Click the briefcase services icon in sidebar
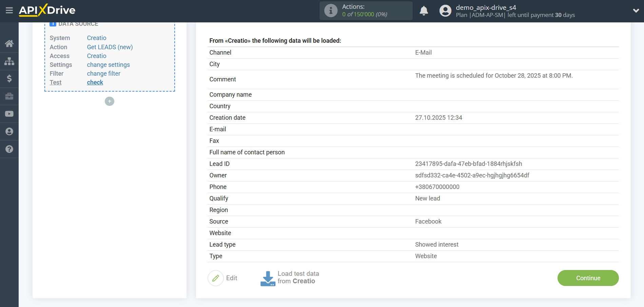Image resolution: width=644 pixels, height=307 pixels. tap(9, 96)
